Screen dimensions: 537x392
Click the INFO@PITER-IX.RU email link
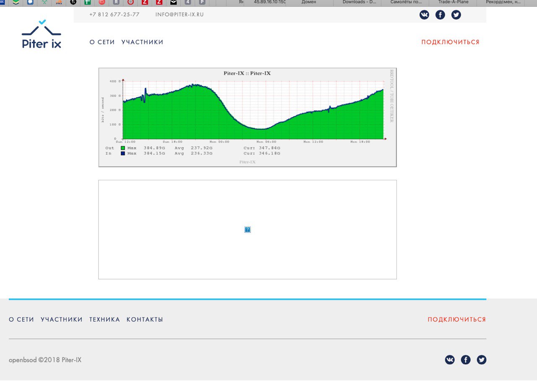pyautogui.click(x=180, y=15)
